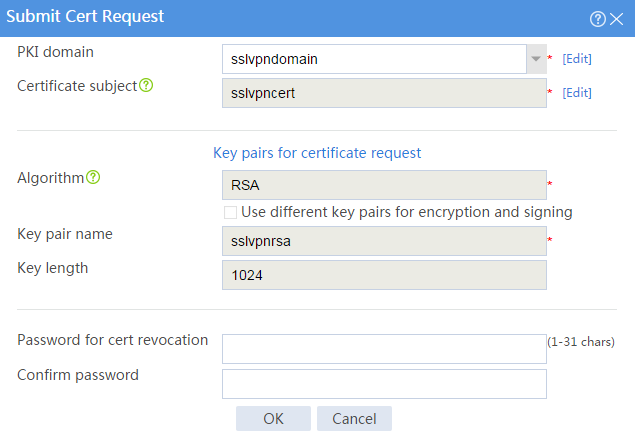Viewport: 635px width, 434px height.
Task: Focus the Confirm password box
Action: point(384,384)
